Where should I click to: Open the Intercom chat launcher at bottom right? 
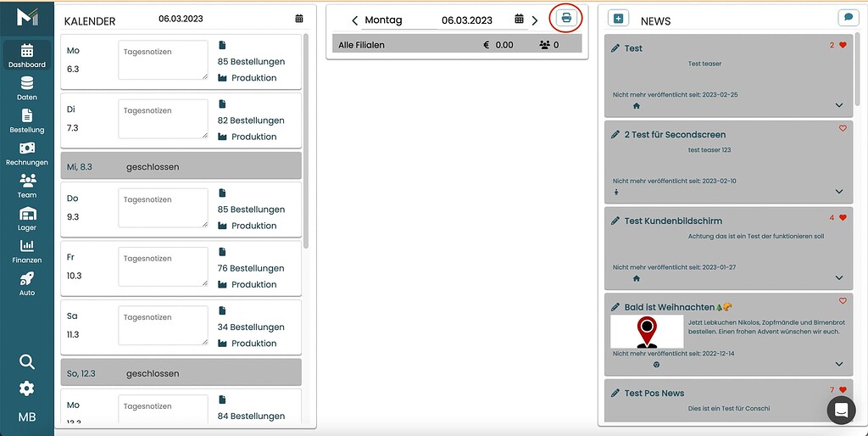[841, 410]
